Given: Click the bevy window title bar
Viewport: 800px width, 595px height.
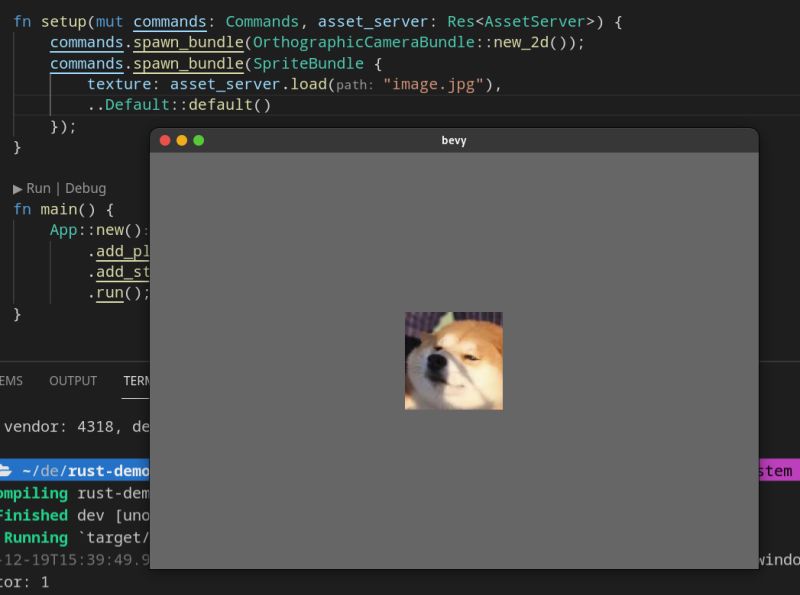Looking at the screenshot, I should point(453,140).
